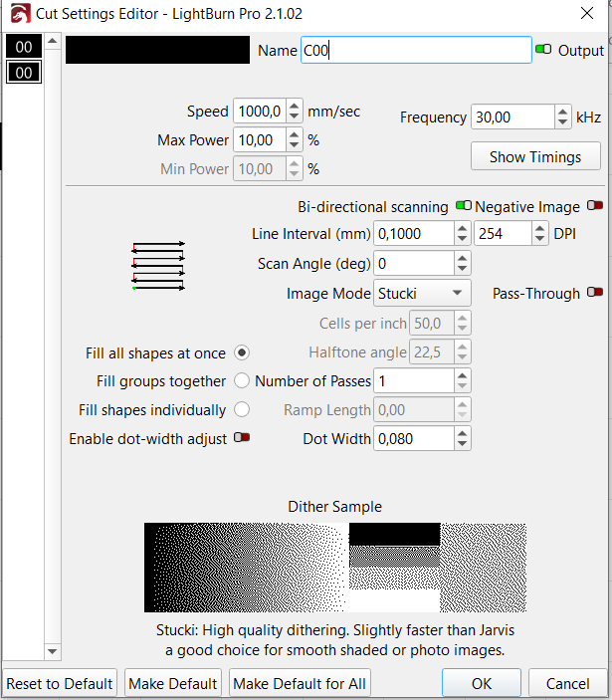The image size is (612, 700).
Task: Decrease DPI value with down arrow
Action: pyautogui.click(x=540, y=239)
